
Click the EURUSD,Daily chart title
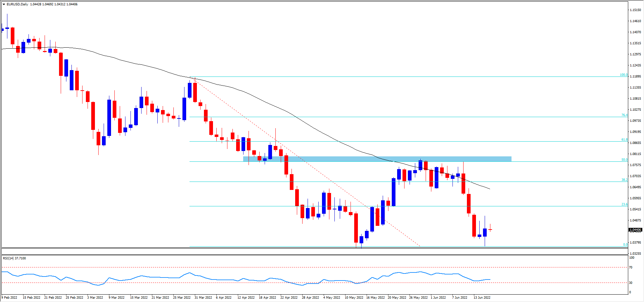click(17, 4)
